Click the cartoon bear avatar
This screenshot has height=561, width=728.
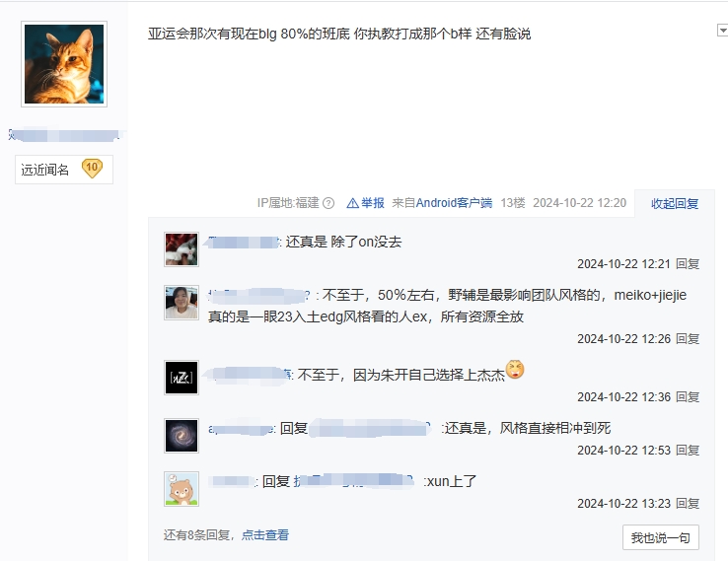[182, 489]
